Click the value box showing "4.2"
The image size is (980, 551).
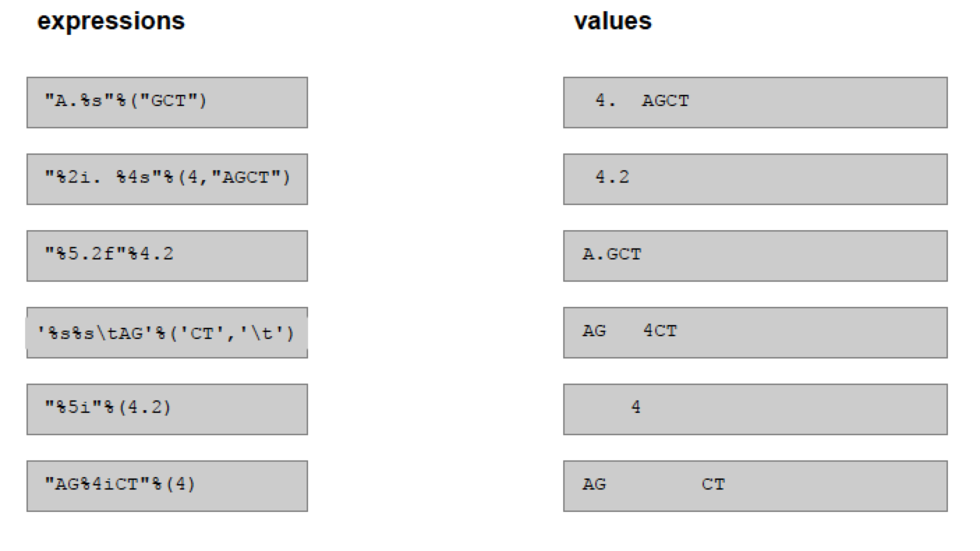point(755,179)
